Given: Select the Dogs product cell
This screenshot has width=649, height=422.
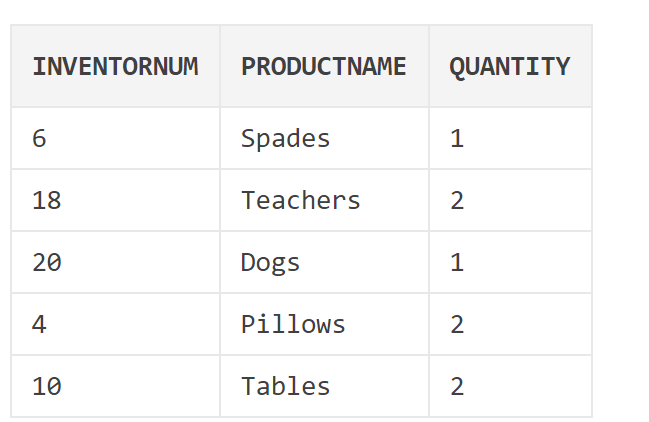Looking at the screenshot, I should click(x=324, y=262).
